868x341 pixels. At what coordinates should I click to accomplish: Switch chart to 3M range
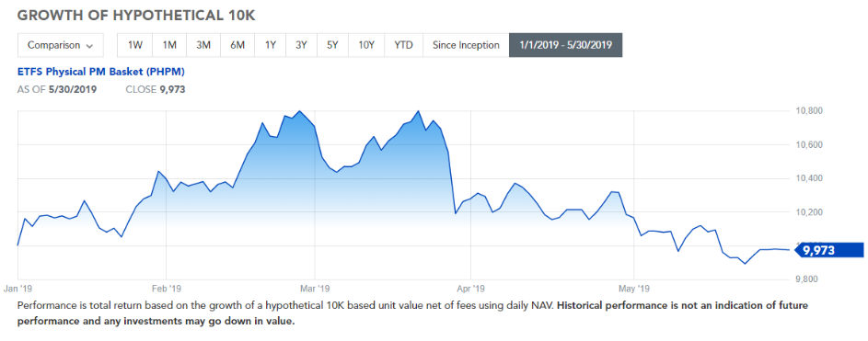pos(203,45)
